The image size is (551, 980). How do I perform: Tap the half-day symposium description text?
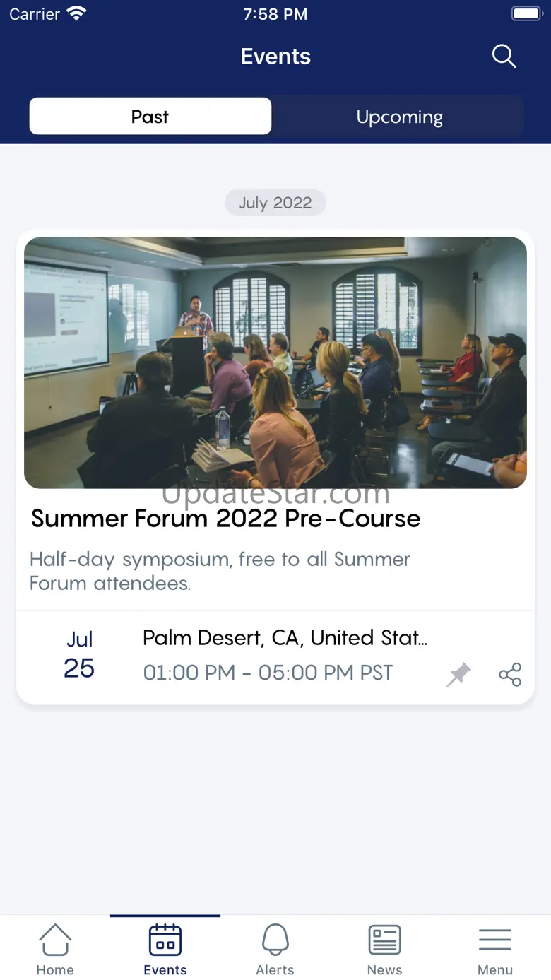coord(220,571)
